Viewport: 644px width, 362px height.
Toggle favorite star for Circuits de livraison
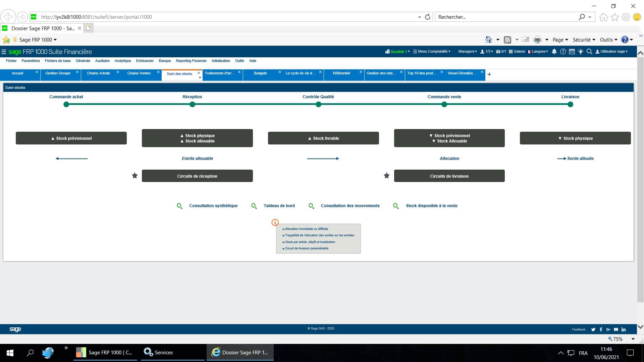(387, 176)
